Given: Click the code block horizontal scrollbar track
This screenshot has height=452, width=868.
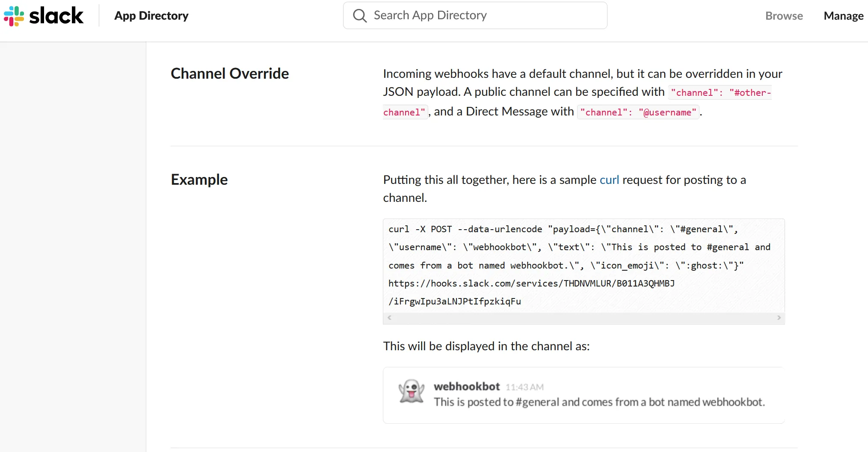Looking at the screenshot, I should coord(584,318).
